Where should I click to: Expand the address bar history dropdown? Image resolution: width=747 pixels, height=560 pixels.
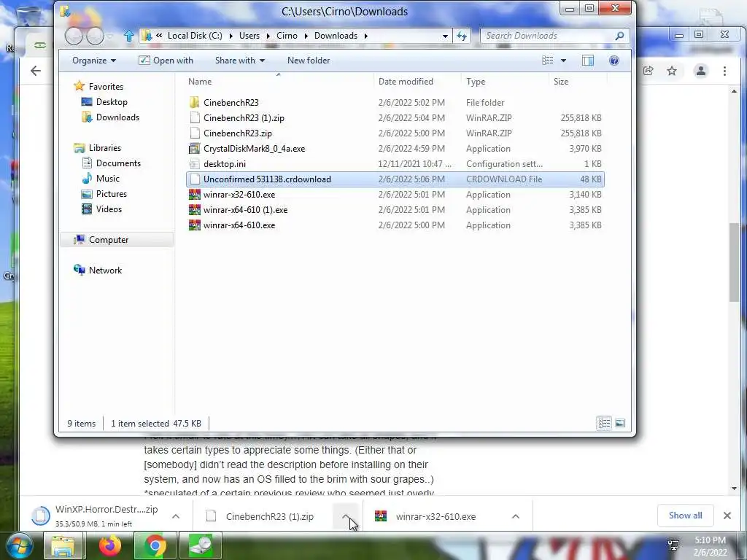click(445, 36)
